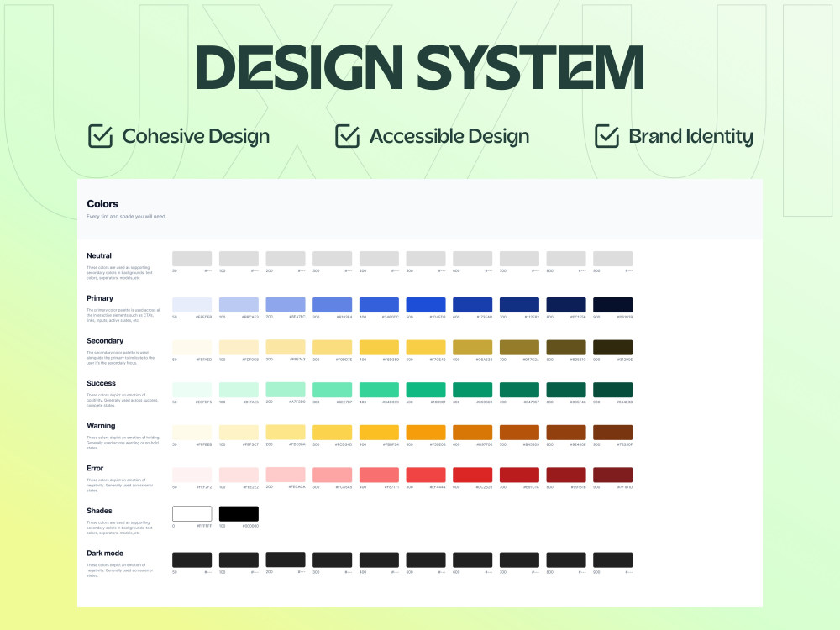Image resolution: width=840 pixels, height=630 pixels.
Task: Click the Colors section heading
Action: (102, 204)
